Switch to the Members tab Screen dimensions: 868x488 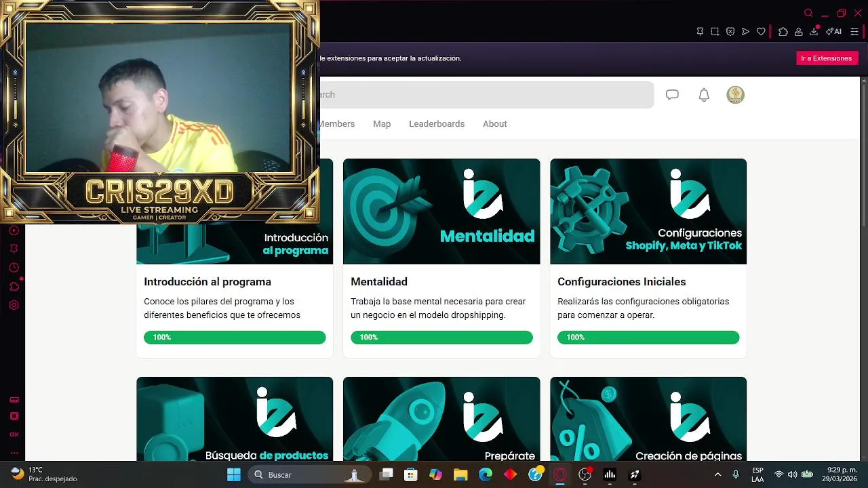point(337,124)
